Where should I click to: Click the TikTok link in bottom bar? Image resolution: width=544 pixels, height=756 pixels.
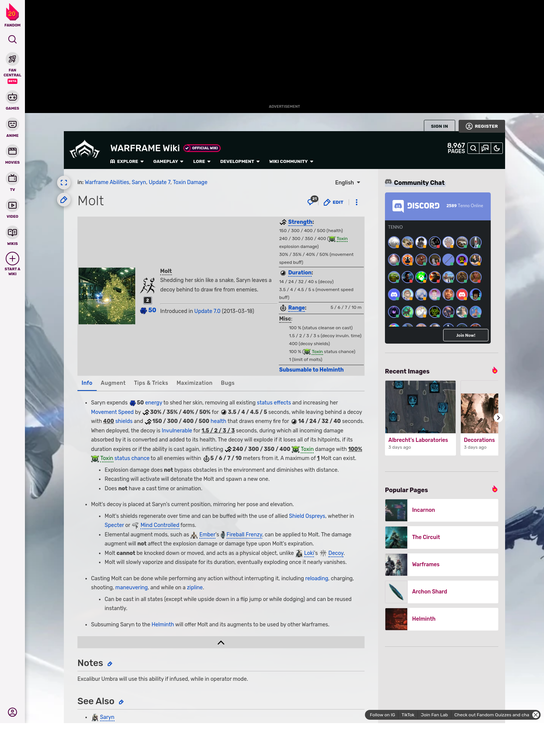pyautogui.click(x=408, y=715)
